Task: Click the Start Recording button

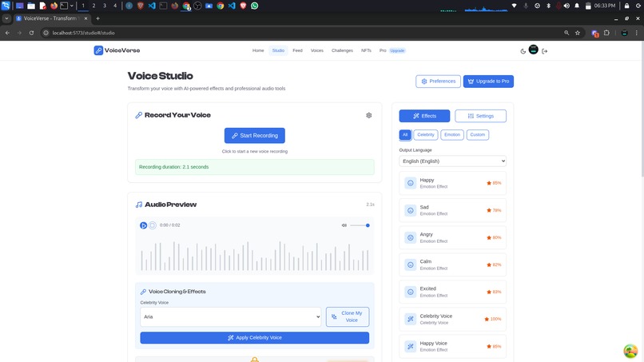Action: pyautogui.click(x=255, y=136)
